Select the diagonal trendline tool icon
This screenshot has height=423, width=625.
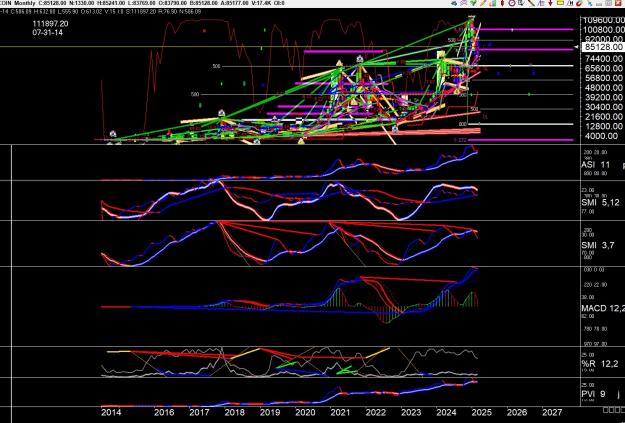(x=532, y=3)
